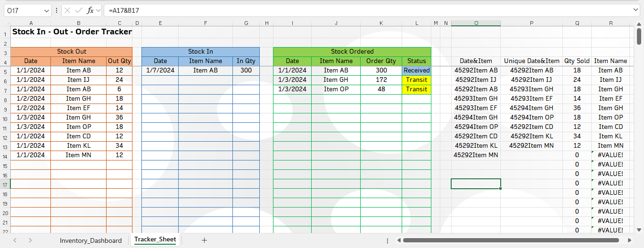Select the 45292Item MN cell in Date&Item
644x248 pixels.
(x=476, y=155)
